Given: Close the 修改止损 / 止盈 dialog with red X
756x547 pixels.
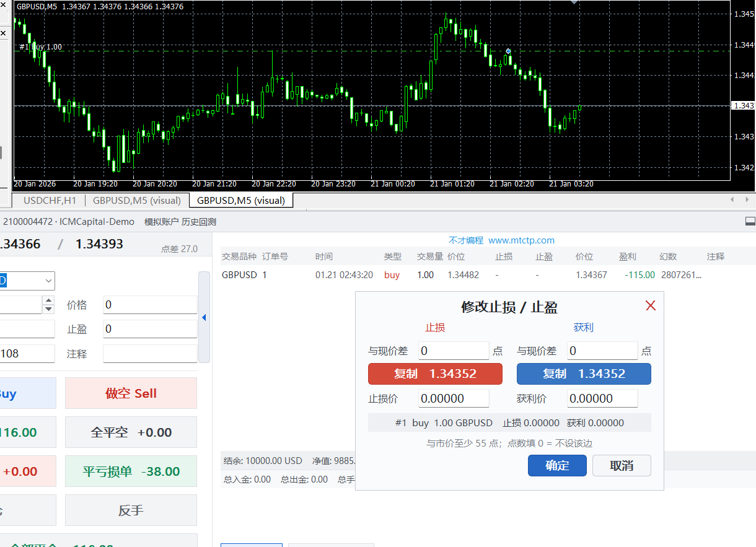Looking at the screenshot, I should click(x=651, y=305).
